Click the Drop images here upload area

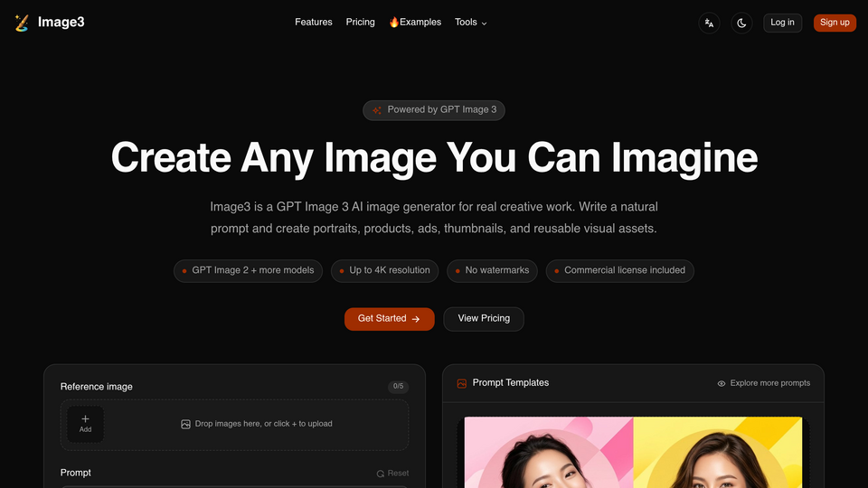pyautogui.click(x=235, y=425)
